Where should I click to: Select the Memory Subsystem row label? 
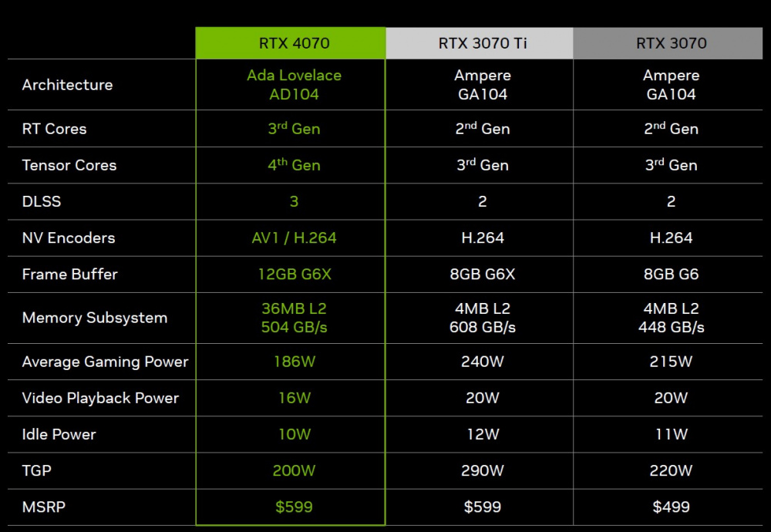pos(95,318)
